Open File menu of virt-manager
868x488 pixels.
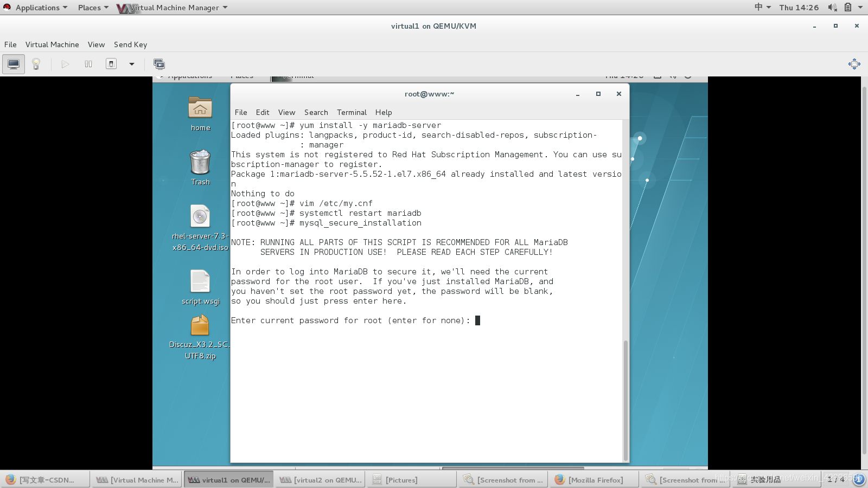click(10, 44)
